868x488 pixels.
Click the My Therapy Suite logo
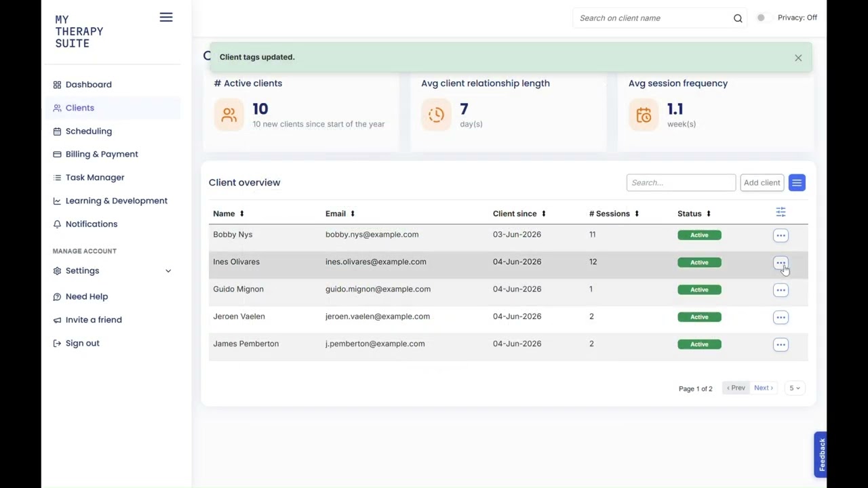pos(79,31)
